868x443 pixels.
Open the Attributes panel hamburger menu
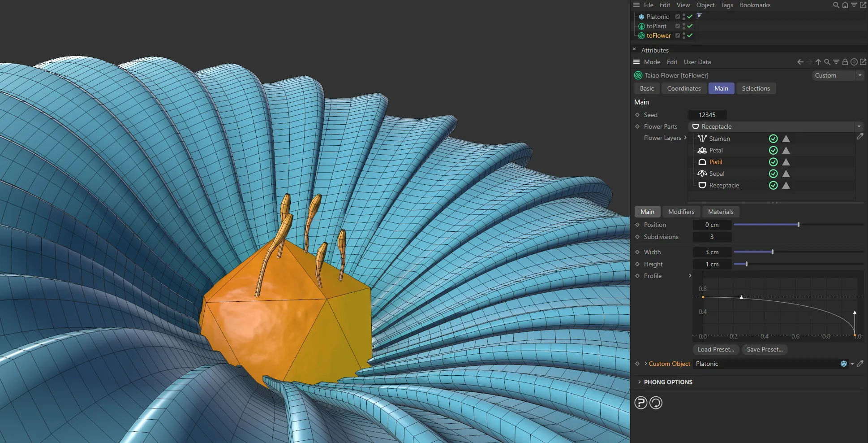pos(636,62)
